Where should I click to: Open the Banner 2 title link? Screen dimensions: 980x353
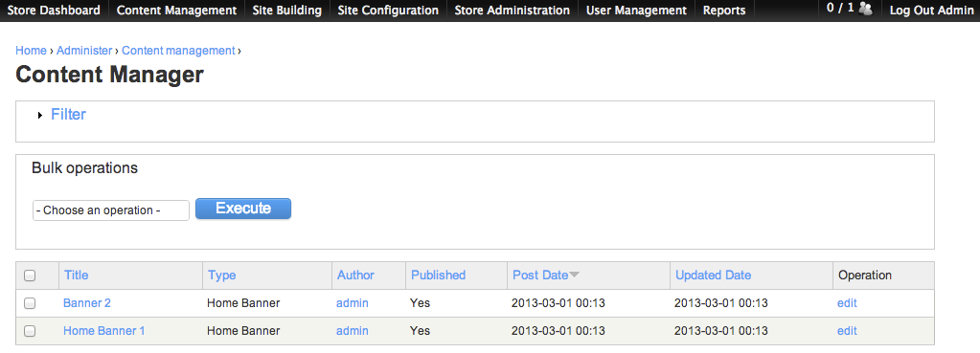click(x=87, y=303)
